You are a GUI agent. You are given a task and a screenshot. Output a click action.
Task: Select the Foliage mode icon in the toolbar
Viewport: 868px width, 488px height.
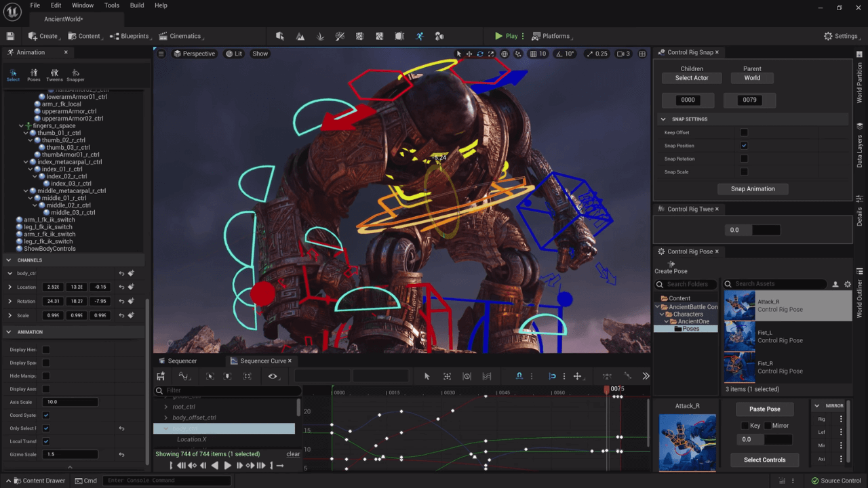pos(320,36)
